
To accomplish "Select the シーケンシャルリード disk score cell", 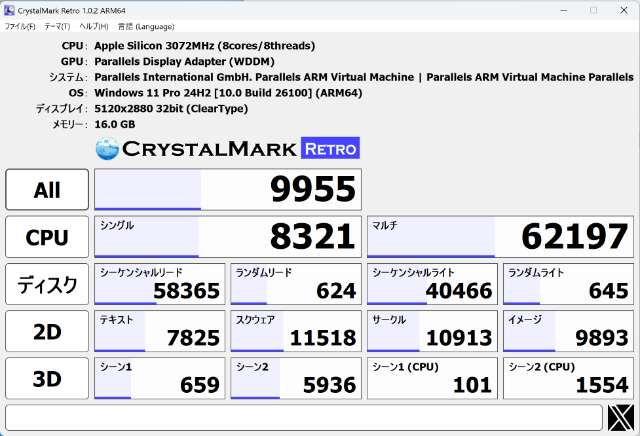I will tap(159, 284).
